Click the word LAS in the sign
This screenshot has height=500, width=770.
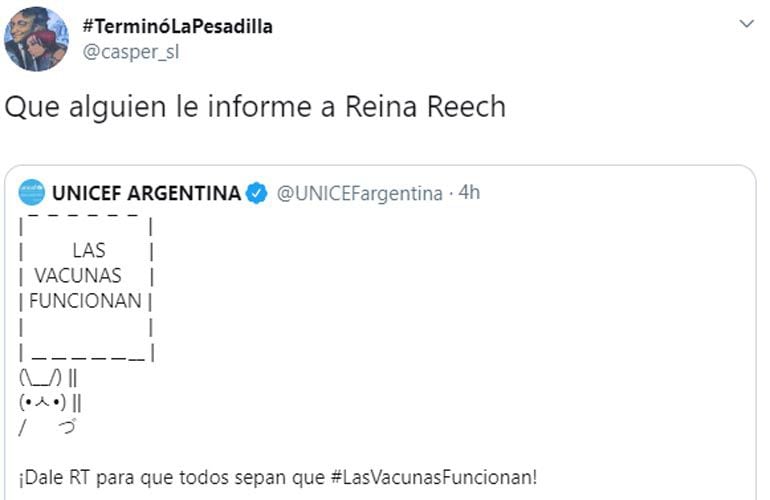click(x=89, y=251)
